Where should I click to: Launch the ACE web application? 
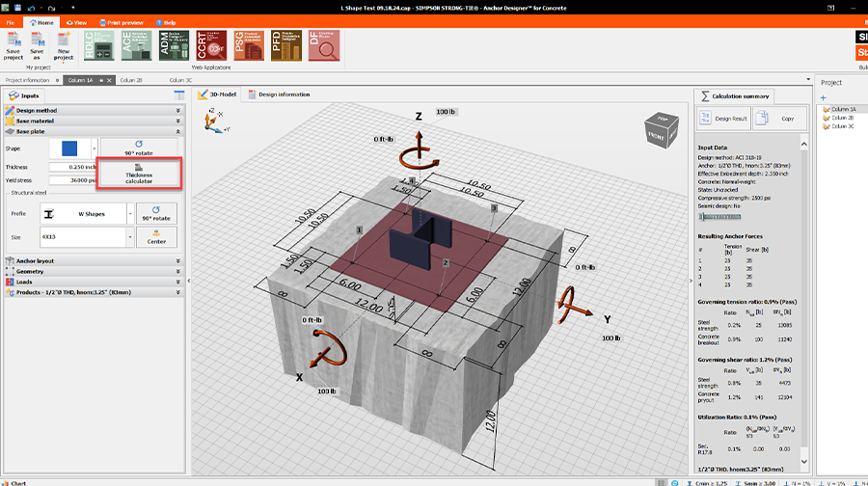[137, 45]
